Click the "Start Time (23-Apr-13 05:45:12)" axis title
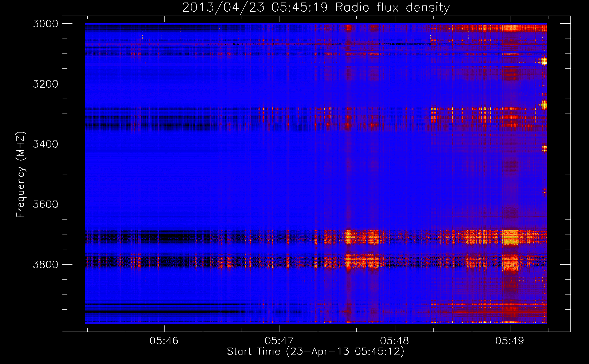 [316, 352]
